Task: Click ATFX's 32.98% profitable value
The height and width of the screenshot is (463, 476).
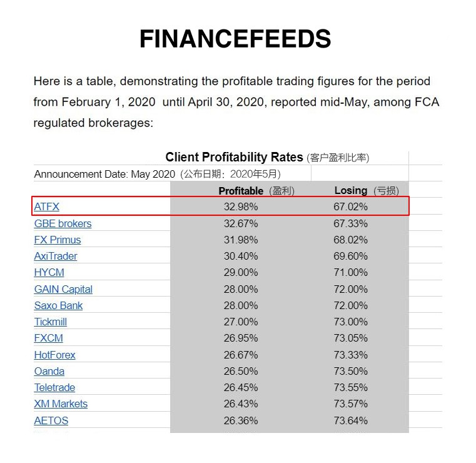Action: tap(241, 206)
